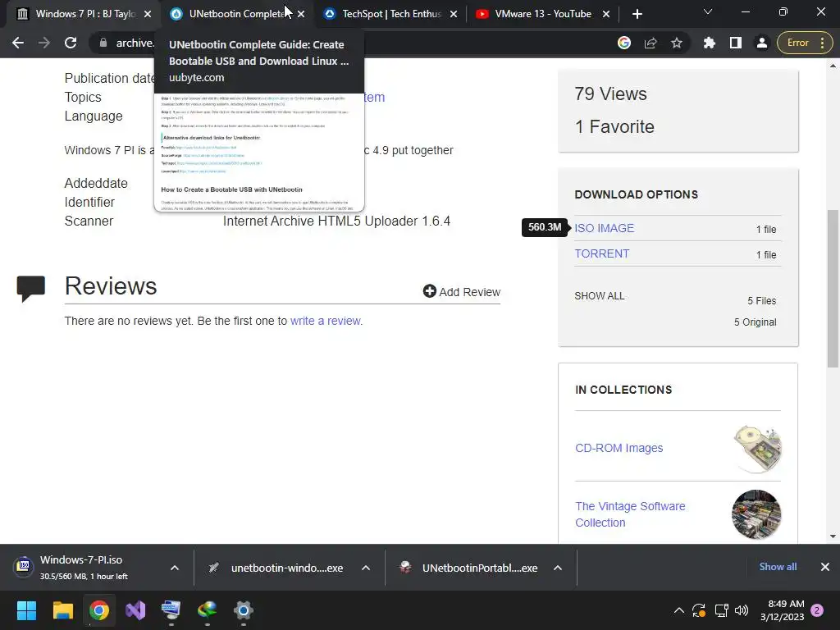Close the UNetbootin guide tab

[301, 14]
